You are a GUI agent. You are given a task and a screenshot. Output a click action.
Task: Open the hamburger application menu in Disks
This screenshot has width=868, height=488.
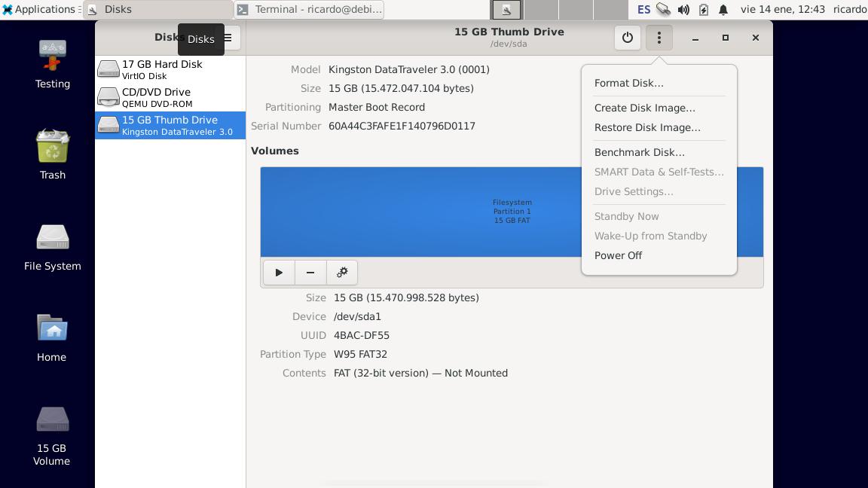point(228,38)
